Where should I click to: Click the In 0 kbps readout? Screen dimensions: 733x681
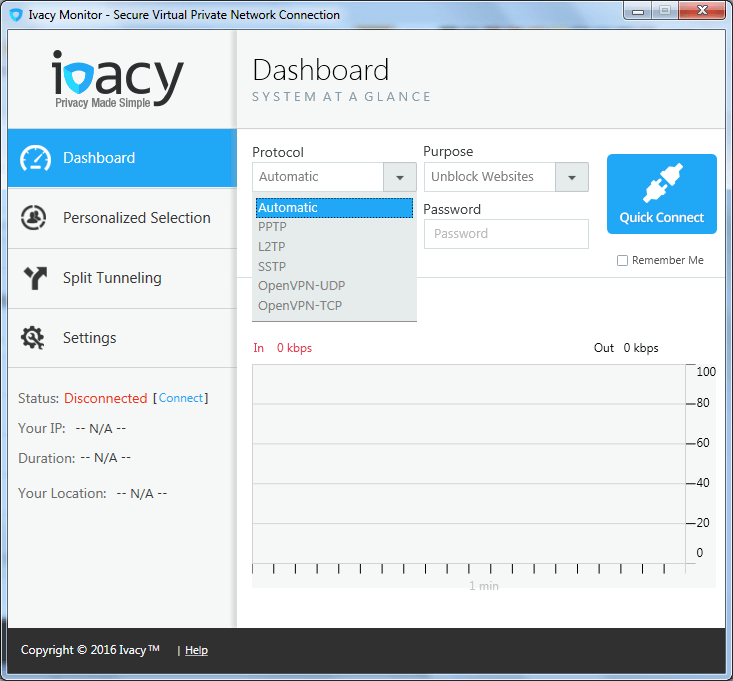click(x=282, y=348)
